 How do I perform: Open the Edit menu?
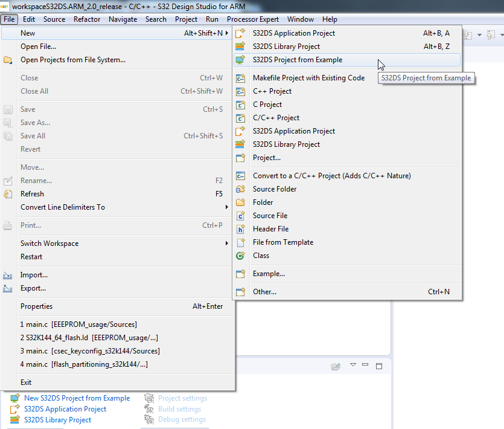29,19
